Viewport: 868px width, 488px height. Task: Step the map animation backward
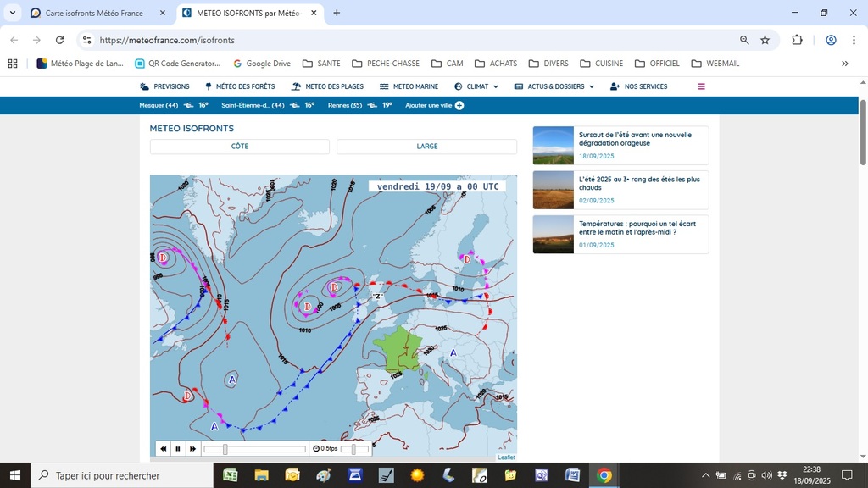click(x=164, y=449)
